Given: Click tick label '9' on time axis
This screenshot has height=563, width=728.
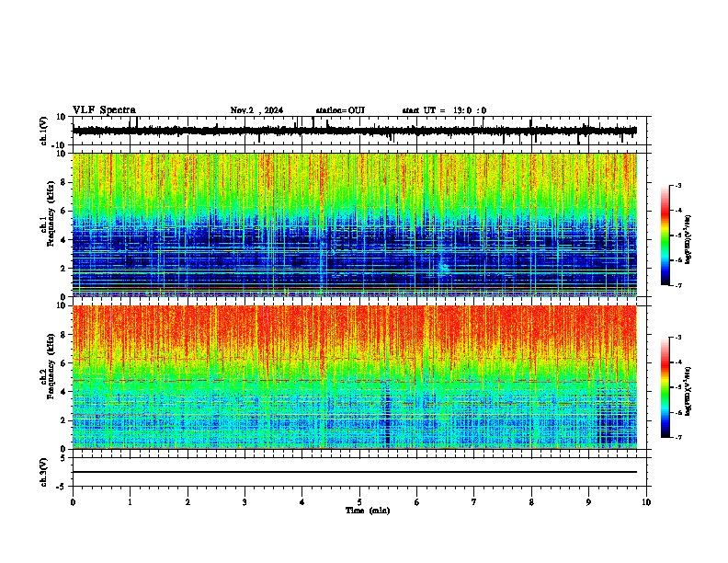Looking at the screenshot, I should (588, 502).
